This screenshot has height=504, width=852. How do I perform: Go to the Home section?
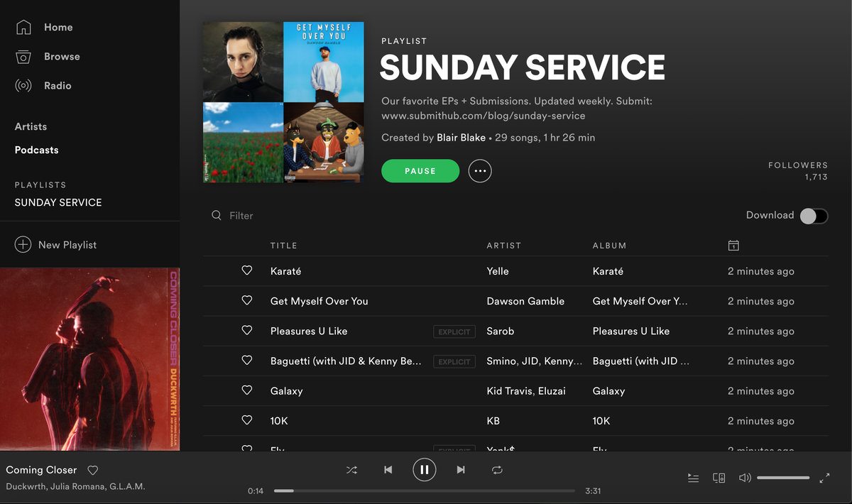click(x=58, y=27)
